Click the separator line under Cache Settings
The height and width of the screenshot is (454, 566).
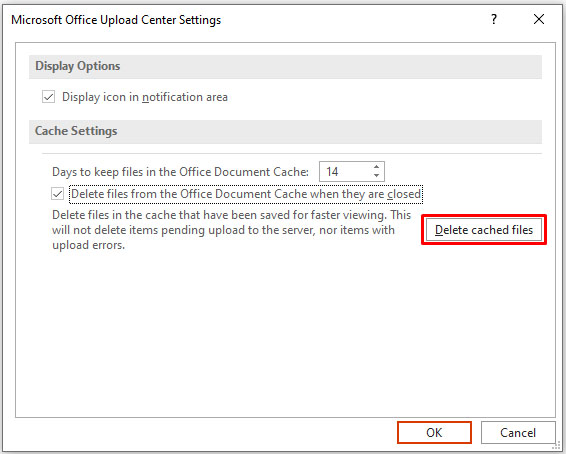pyautogui.click(x=292, y=153)
